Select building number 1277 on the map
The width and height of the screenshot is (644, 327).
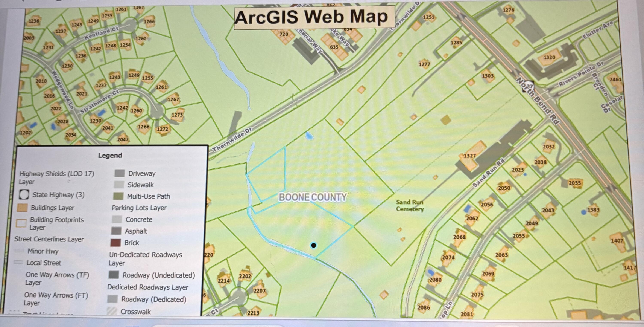pyautogui.click(x=424, y=64)
